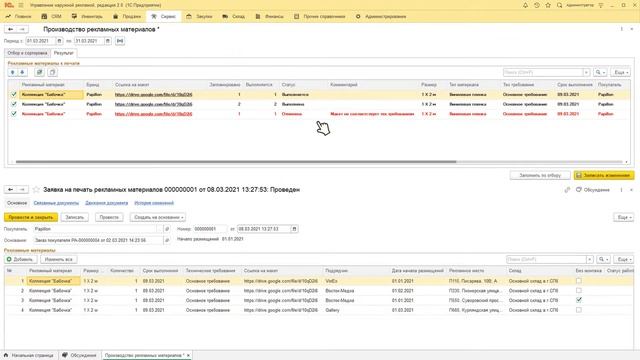The height and width of the screenshot is (360, 640).
Task: Open the CRM section
Action: (51, 17)
